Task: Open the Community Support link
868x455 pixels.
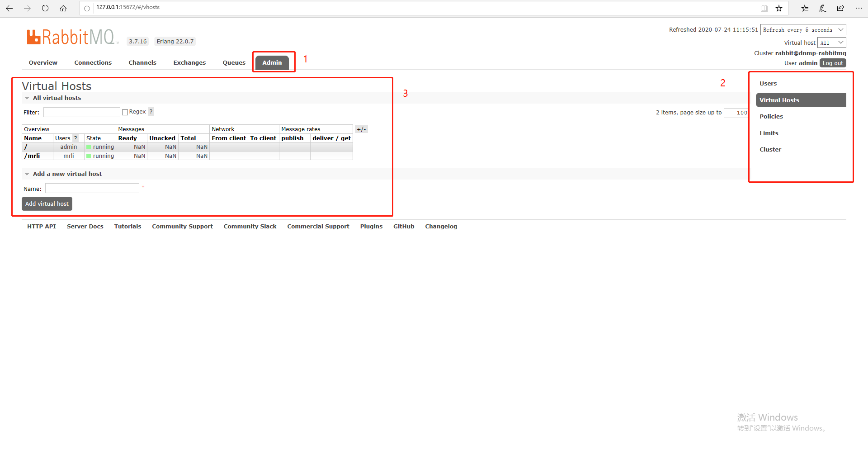Action: (x=182, y=227)
